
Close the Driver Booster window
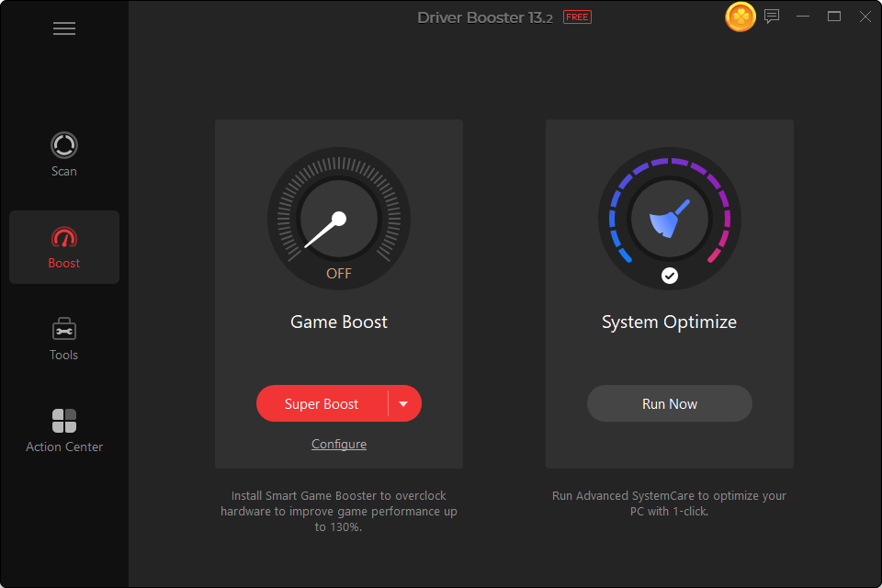[865, 17]
